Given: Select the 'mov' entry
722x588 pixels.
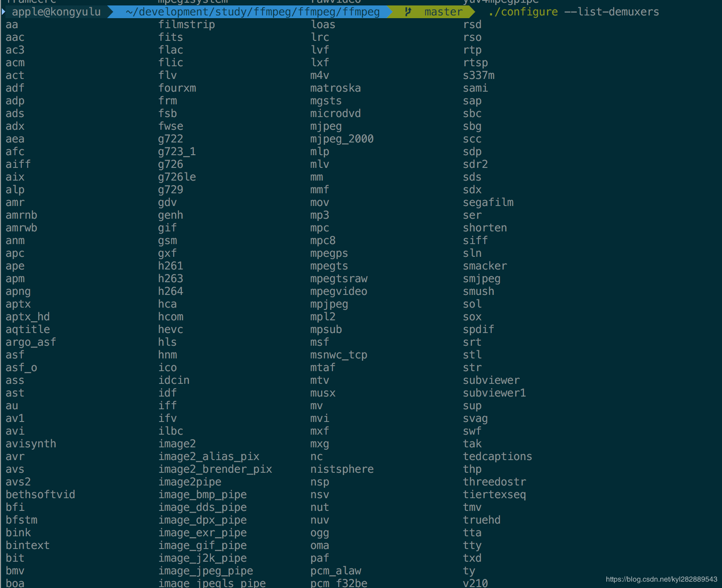Looking at the screenshot, I should click(320, 202).
